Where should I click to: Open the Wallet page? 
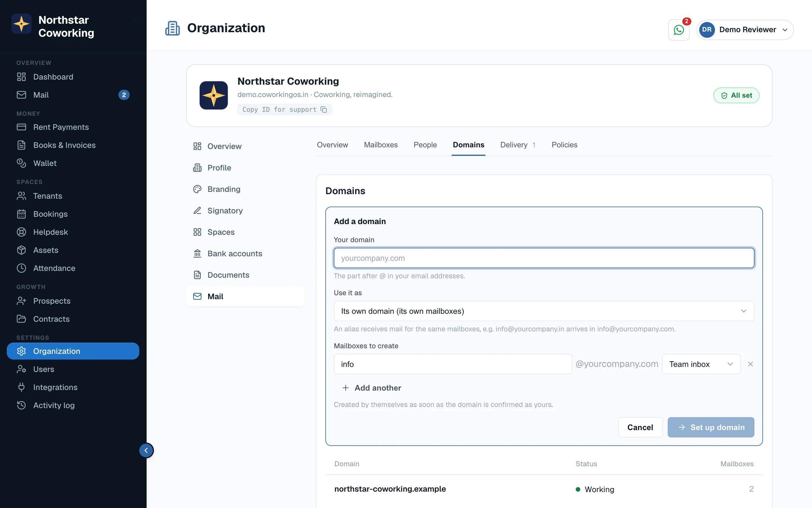coord(73,163)
